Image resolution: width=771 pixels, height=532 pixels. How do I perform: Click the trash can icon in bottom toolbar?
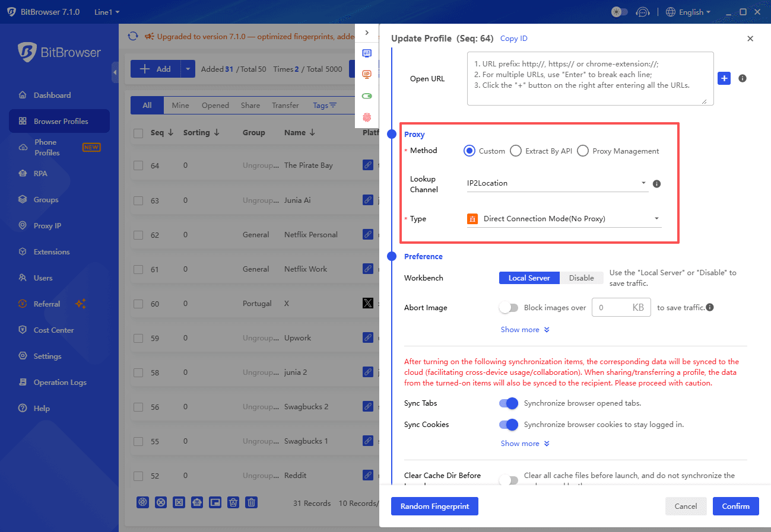coord(252,502)
